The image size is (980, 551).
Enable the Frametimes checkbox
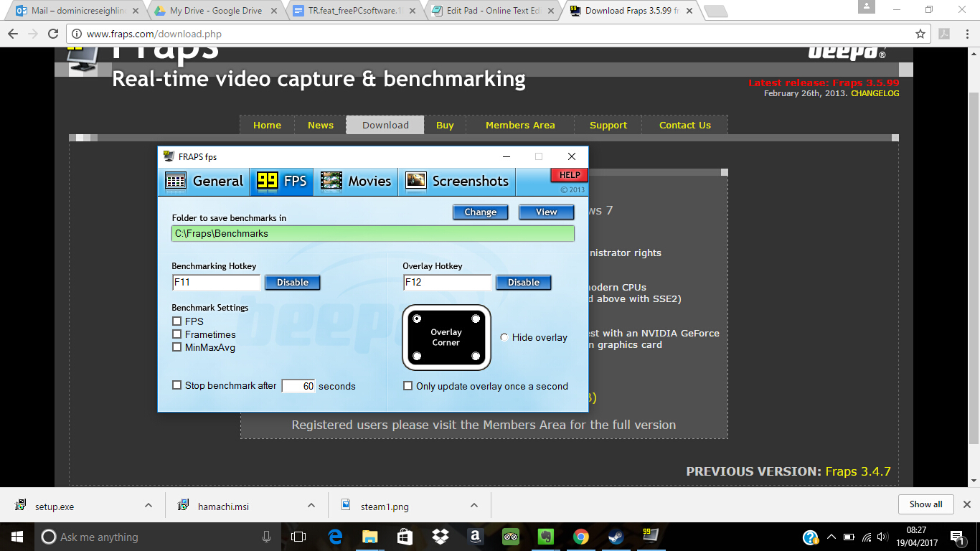tap(177, 334)
